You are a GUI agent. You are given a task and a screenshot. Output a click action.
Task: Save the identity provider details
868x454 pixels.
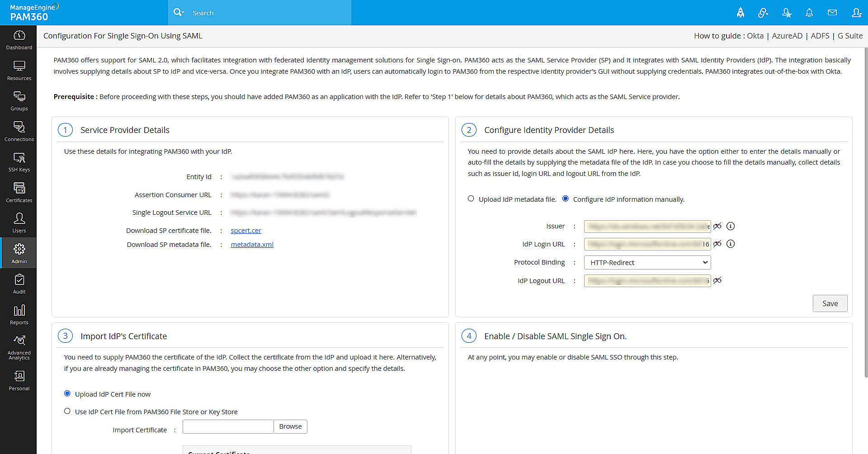click(x=830, y=303)
